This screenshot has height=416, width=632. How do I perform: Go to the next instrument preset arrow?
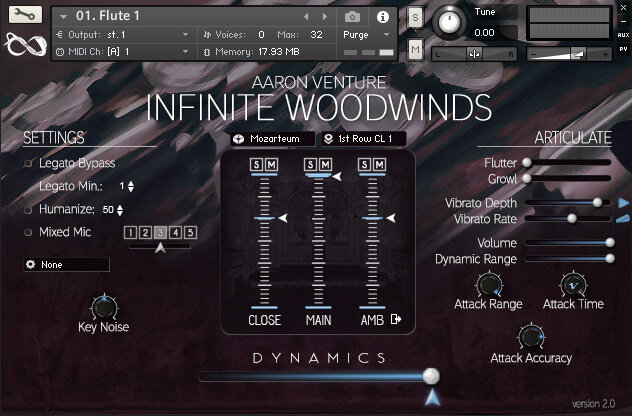pos(322,17)
